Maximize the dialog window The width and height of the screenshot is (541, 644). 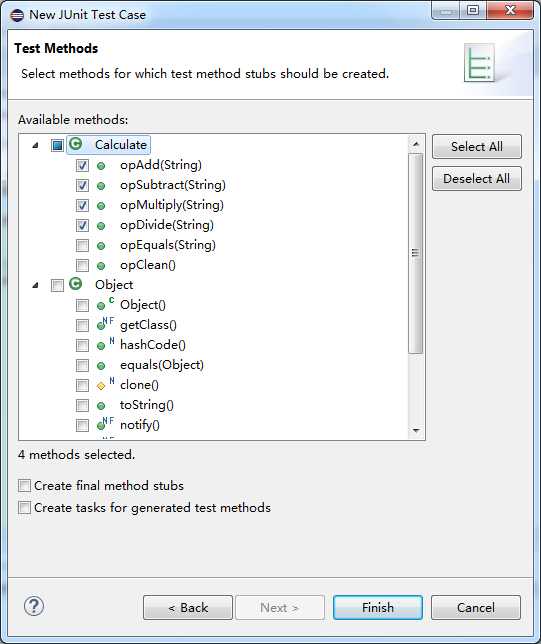473,10
